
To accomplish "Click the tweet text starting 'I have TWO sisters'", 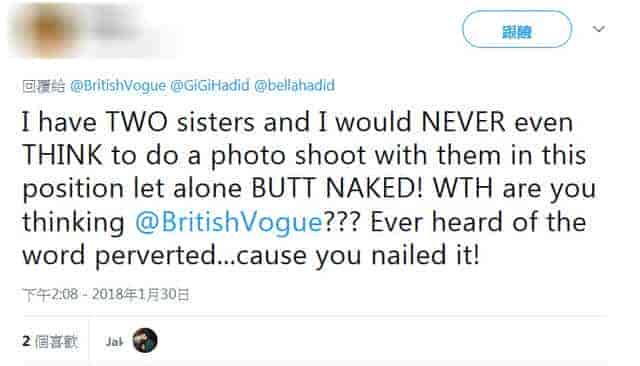I will 309,189.
